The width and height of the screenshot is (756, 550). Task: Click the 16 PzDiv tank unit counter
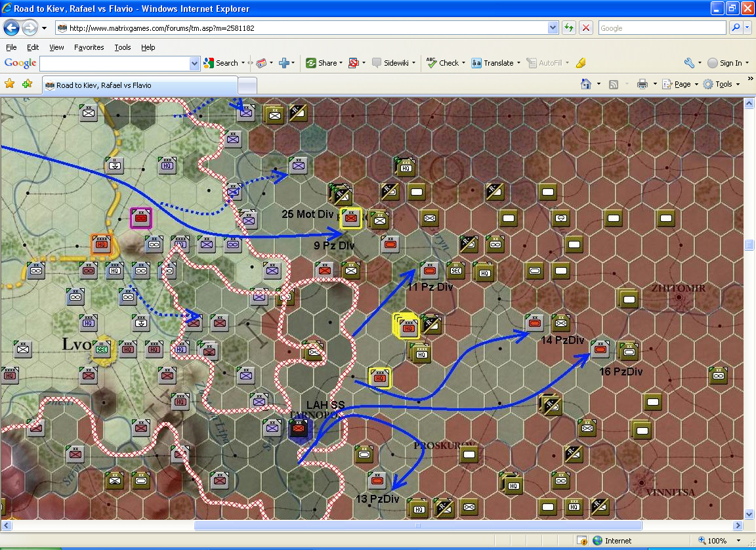click(600, 349)
